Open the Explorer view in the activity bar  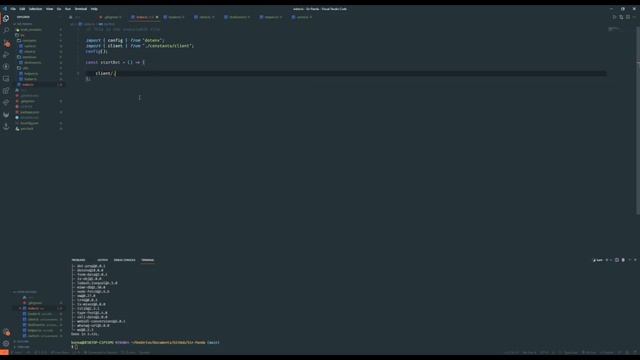point(6,18)
